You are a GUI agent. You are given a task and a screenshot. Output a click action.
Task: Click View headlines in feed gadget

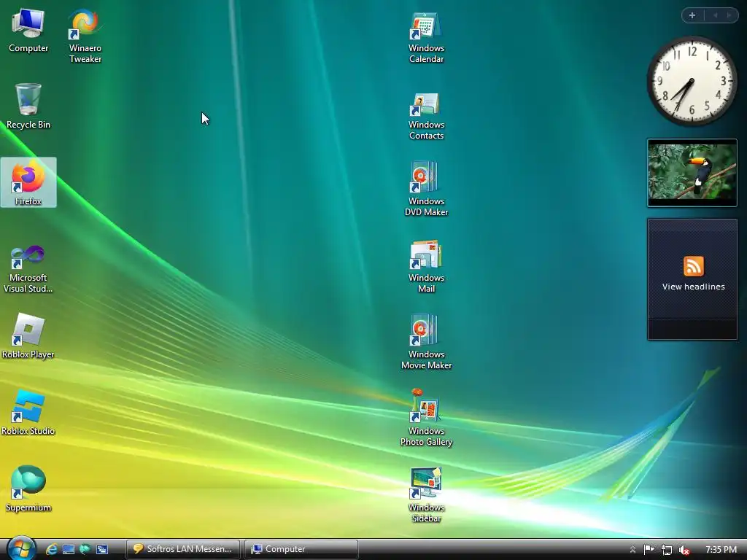coord(693,287)
